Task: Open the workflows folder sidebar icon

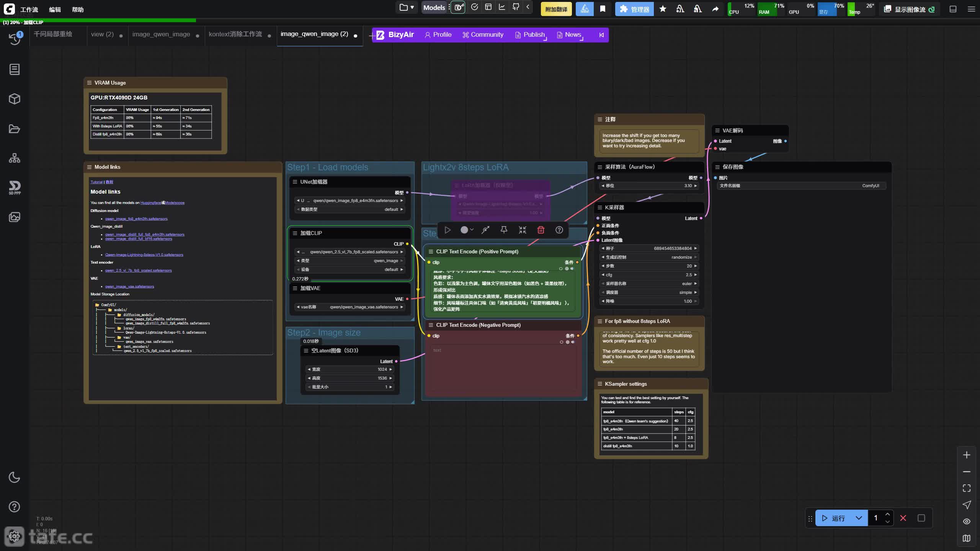Action: click(x=15, y=129)
